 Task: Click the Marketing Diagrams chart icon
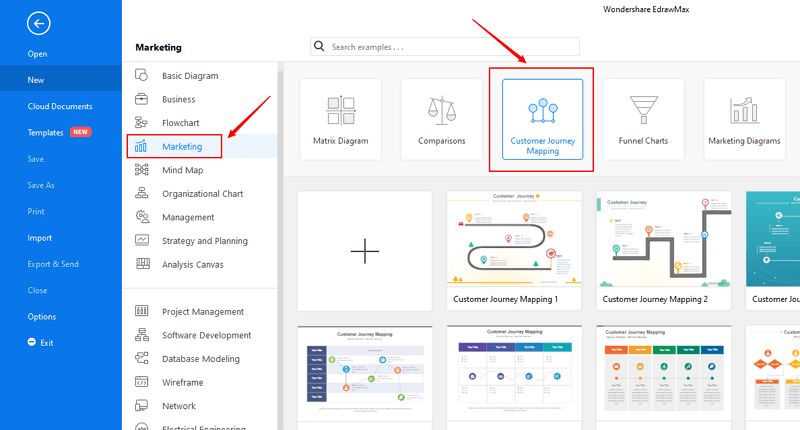[744, 110]
